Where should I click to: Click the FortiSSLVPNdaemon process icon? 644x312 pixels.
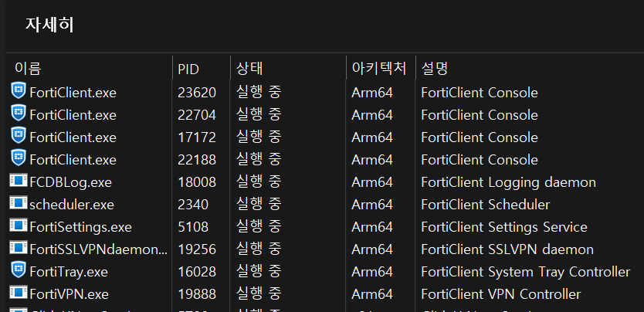click(x=18, y=248)
